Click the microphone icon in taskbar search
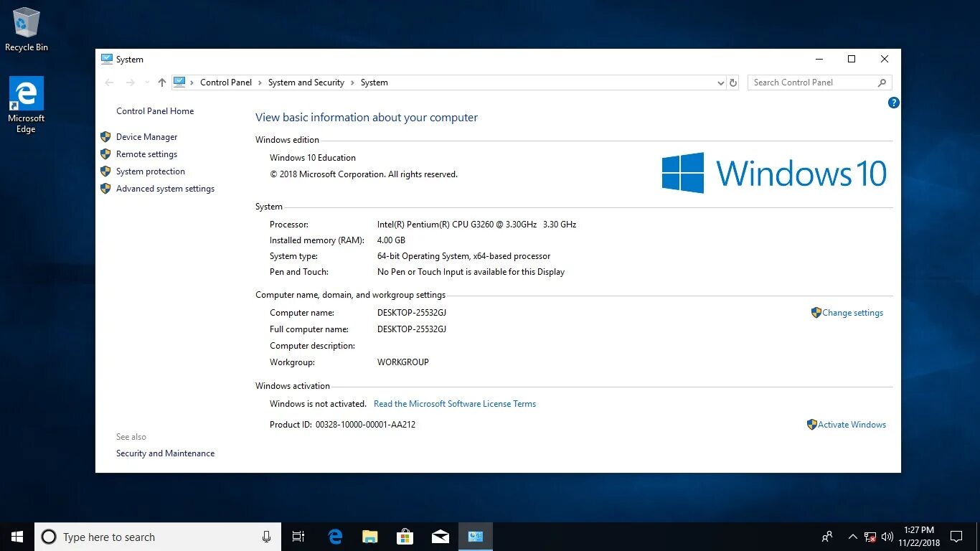 (267, 537)
